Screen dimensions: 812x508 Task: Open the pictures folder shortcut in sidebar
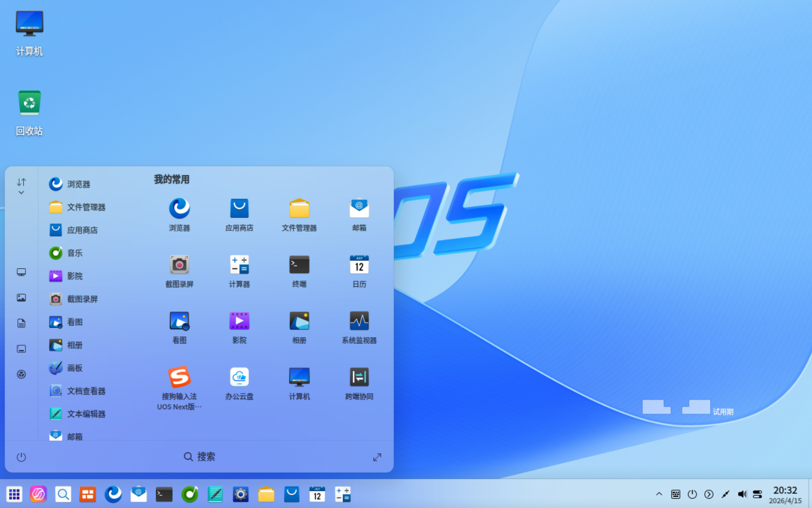[21, 298]
